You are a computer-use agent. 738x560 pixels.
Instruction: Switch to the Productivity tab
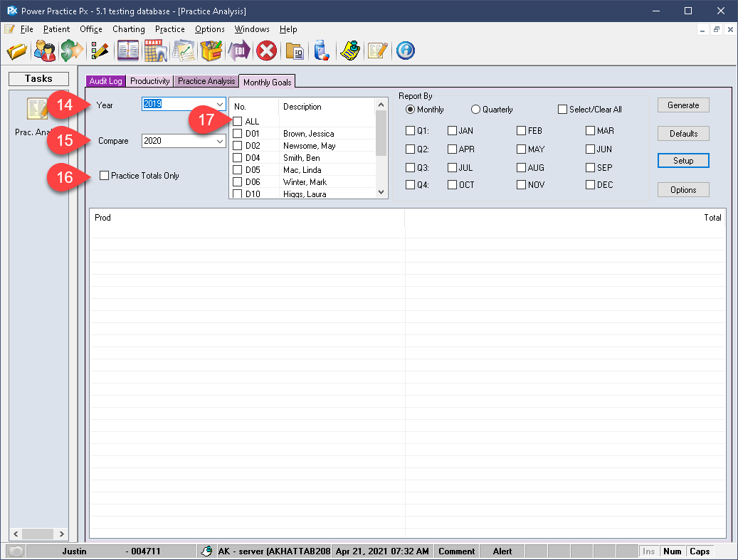tap(149, 81)
